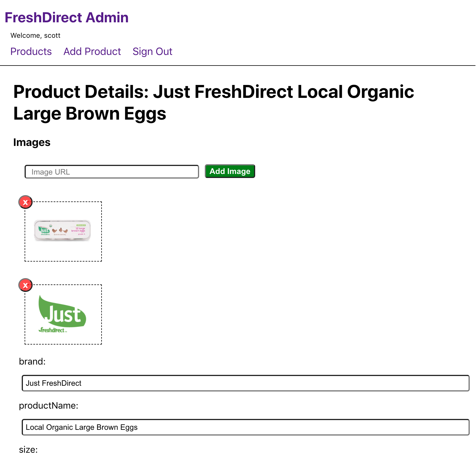Click the Welcome, scott greeting text
This screenshot has width=476, height=463.
click(35, 35)
